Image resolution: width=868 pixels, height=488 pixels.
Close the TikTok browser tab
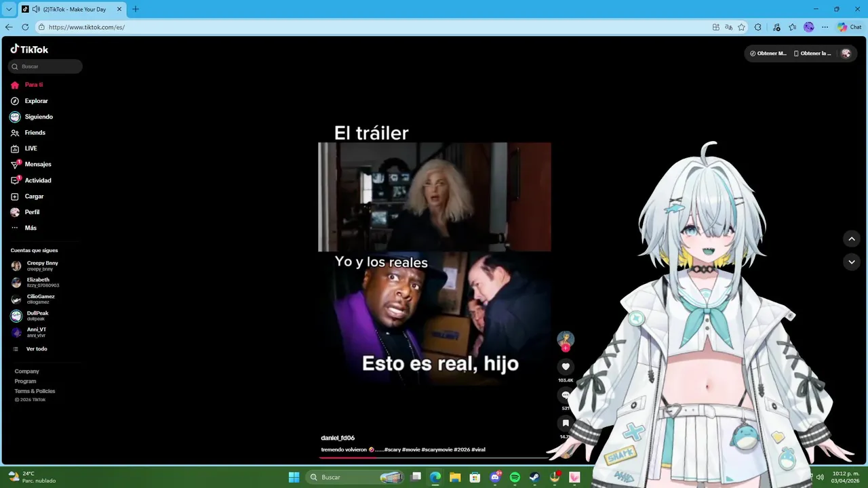[x=119, y=9]
